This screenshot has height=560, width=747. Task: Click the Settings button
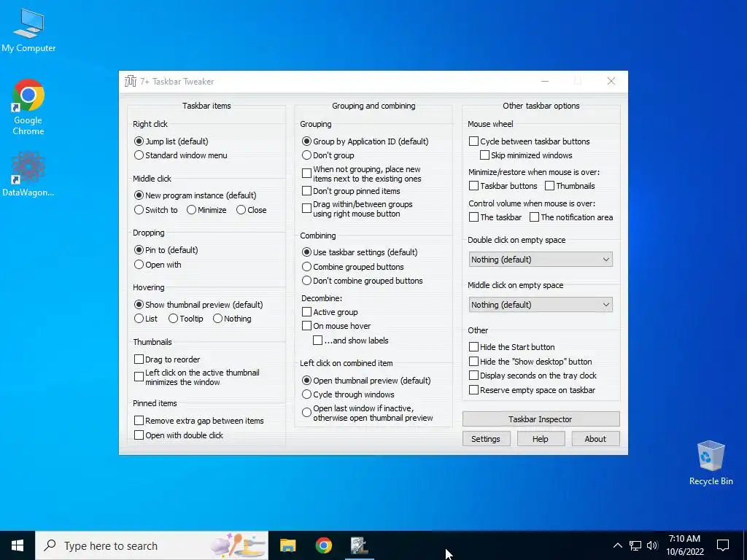486,439
